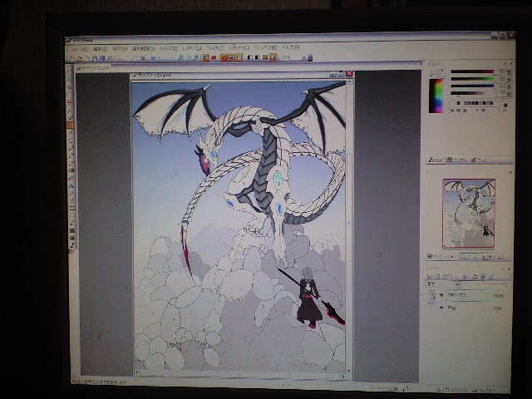Open the Filter menu in menu bar
Image resolution: width=532 pixels, height=399 pixels.
click(213, 49)
